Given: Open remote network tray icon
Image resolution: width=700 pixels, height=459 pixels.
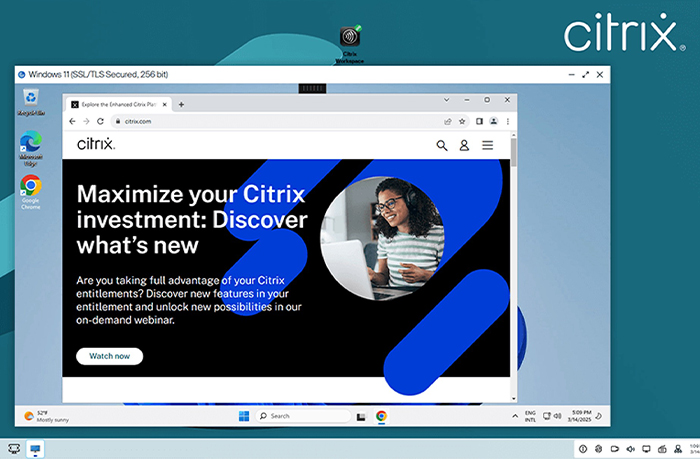Looking at the screenshot, I should pos(547,416).
